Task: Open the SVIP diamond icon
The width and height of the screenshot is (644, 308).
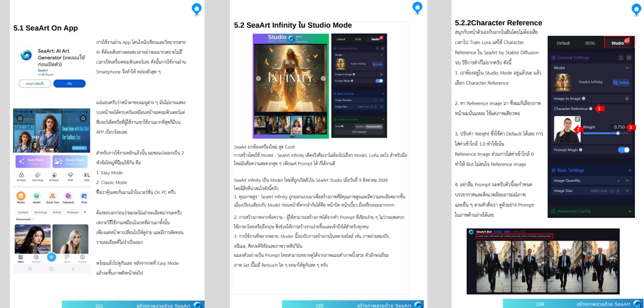Action: coord(70,177)
